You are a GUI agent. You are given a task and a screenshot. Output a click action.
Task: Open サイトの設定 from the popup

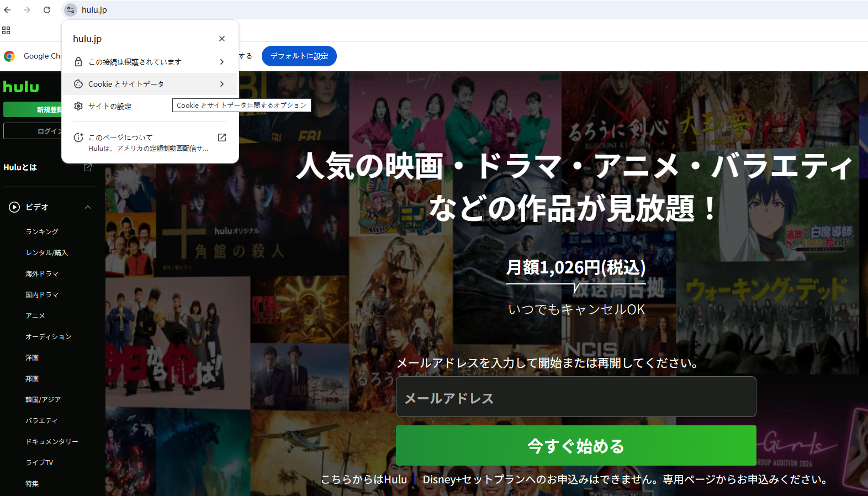click(110, 106)
